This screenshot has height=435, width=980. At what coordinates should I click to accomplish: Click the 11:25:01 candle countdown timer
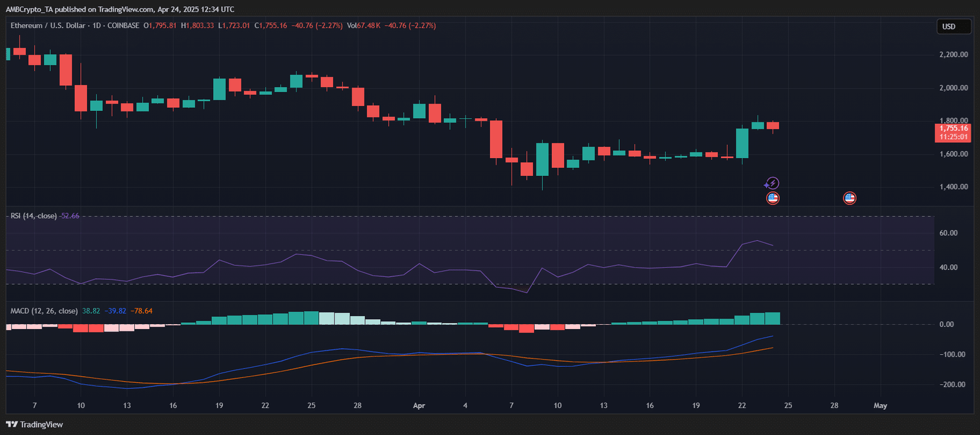954,137
